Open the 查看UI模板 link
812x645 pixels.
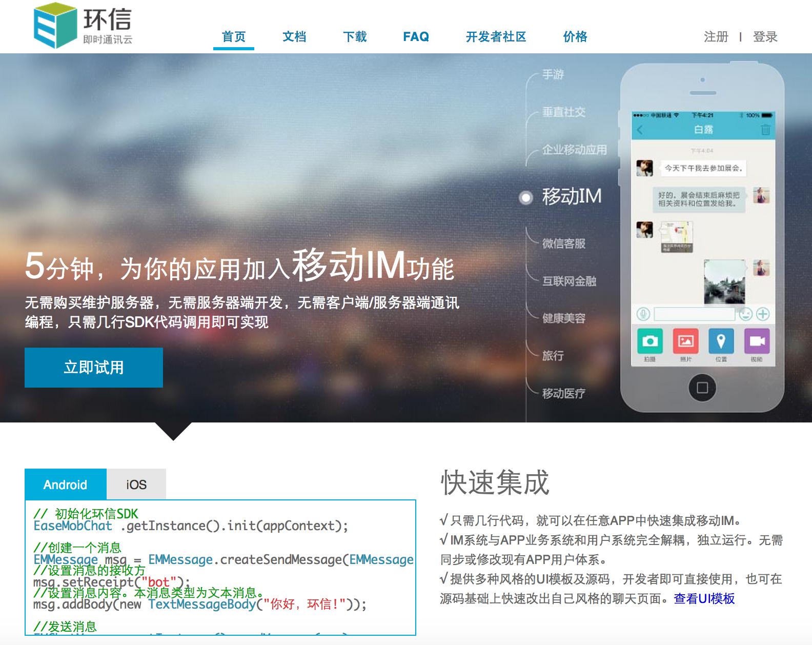pos(704,599)
